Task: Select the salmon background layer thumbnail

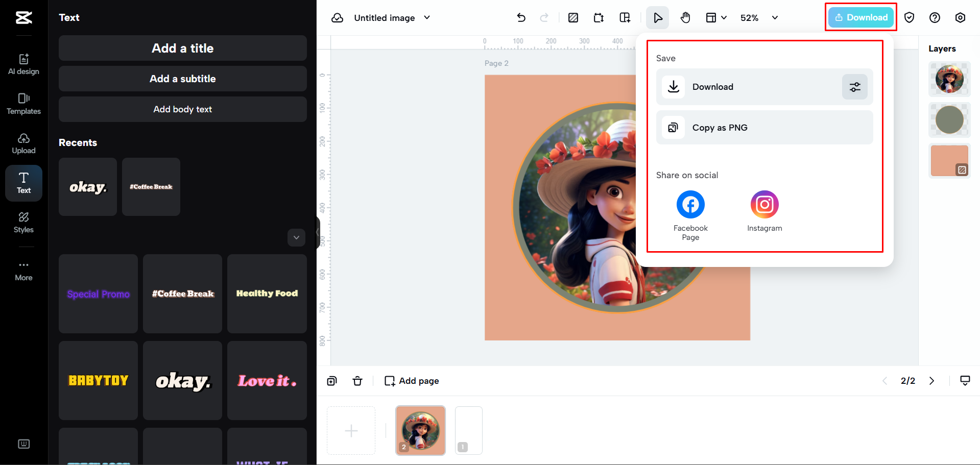Action: tap(949, 161)
